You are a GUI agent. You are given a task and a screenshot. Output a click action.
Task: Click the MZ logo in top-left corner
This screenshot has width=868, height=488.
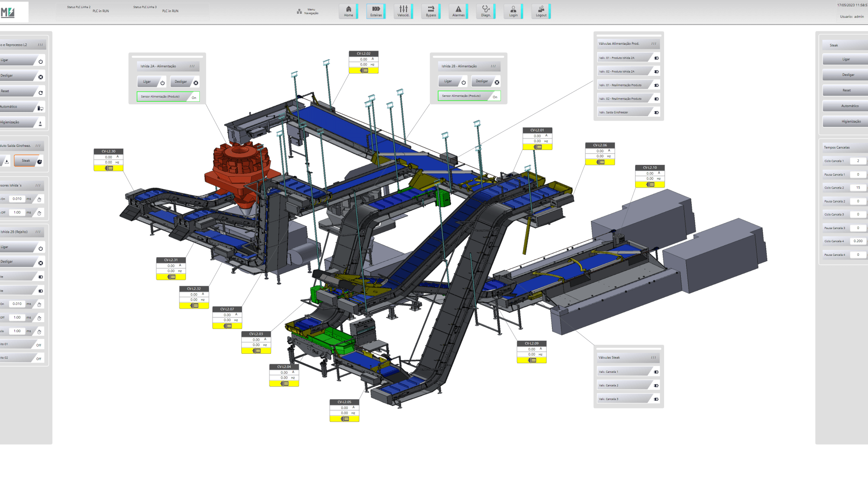point(8,12)
